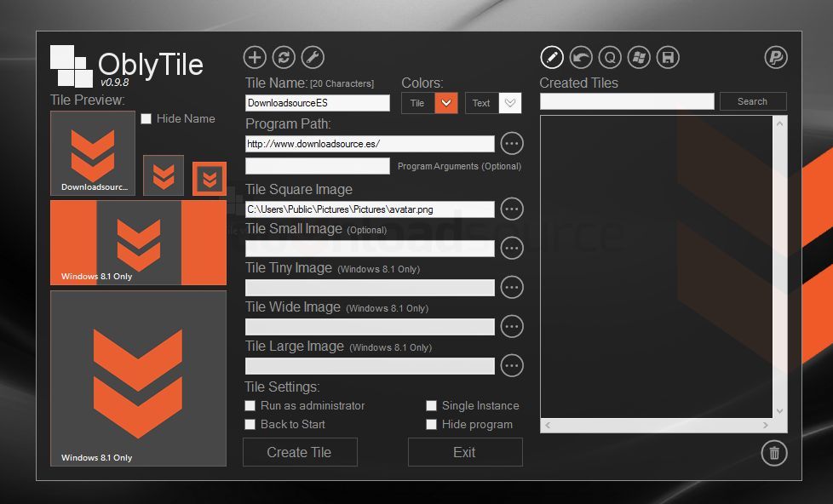This screenshot has height=504, width=833.
Task: Click the Tile Tiny Image path field
Action: tap(370, 287)
